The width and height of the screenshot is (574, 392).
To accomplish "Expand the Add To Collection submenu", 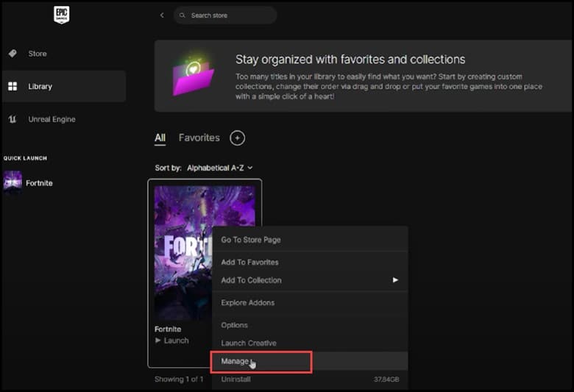I will point(310,280).
